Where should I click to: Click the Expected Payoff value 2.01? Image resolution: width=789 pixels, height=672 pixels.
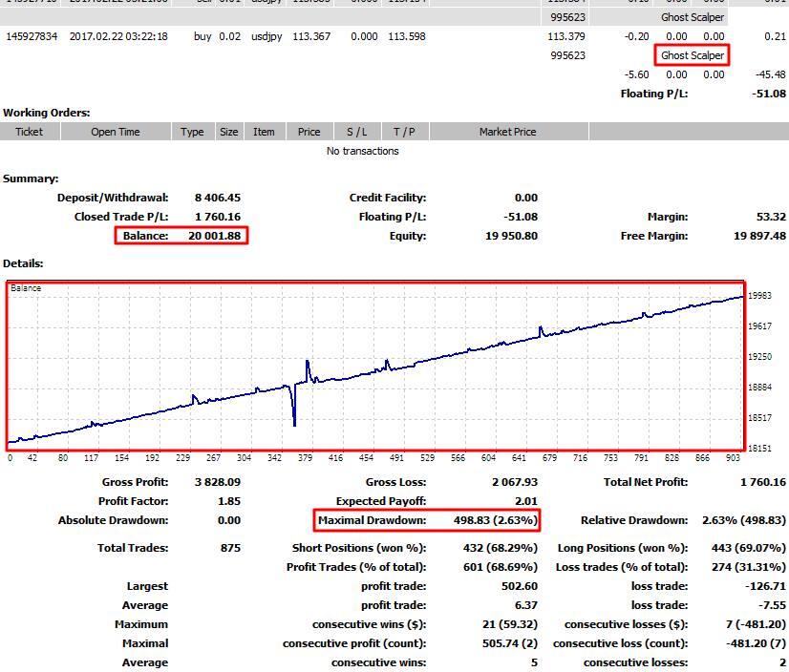click(526, 501)
